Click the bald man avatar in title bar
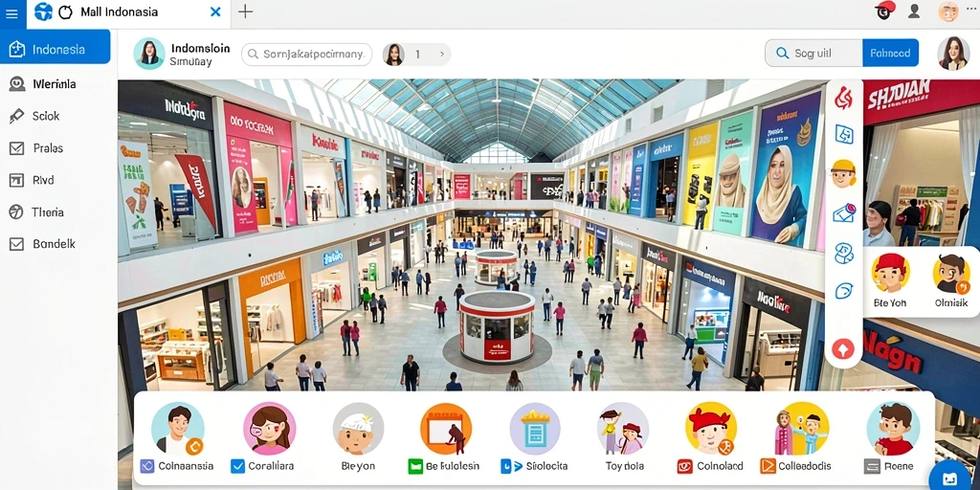This screenshot has height=490, width=980. click(x=948, y=11)
